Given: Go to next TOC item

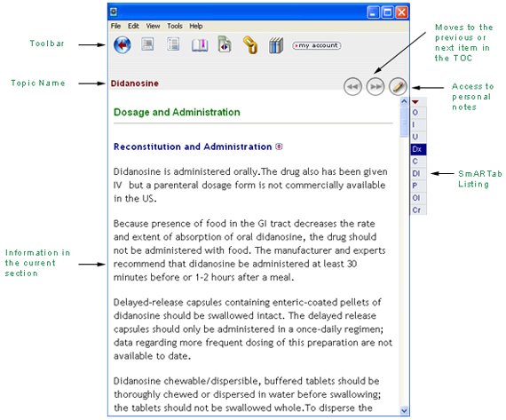Looking at the screenshot, I should pos(376,86).
